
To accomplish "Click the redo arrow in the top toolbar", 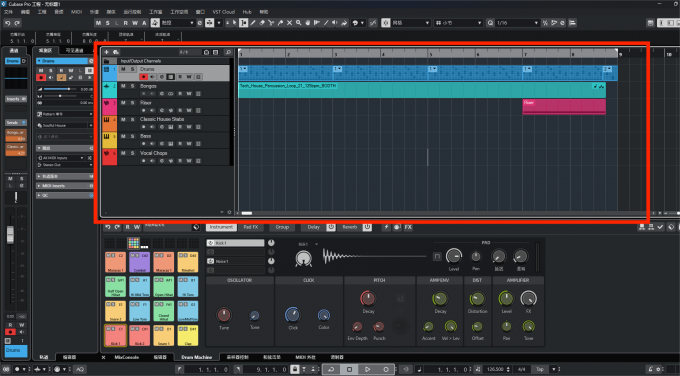I will (x=17, y=23).
